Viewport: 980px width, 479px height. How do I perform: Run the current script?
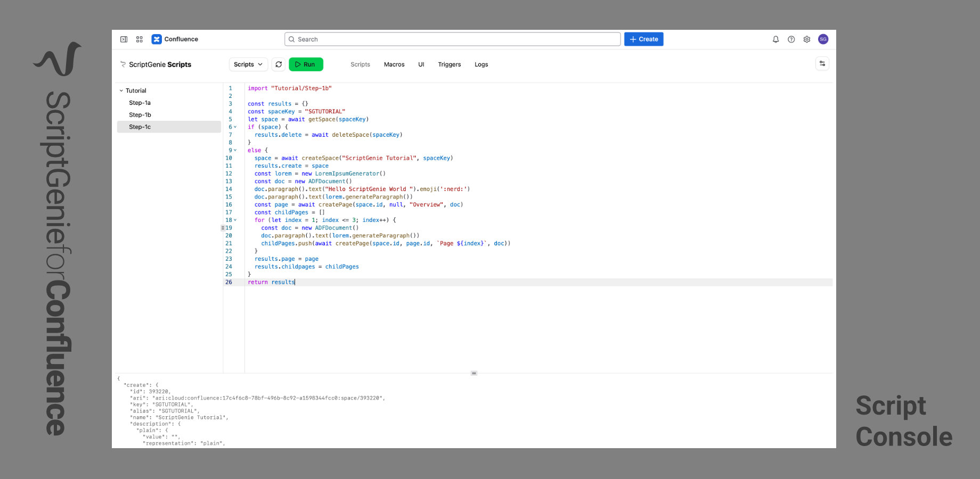click(306, 64)
